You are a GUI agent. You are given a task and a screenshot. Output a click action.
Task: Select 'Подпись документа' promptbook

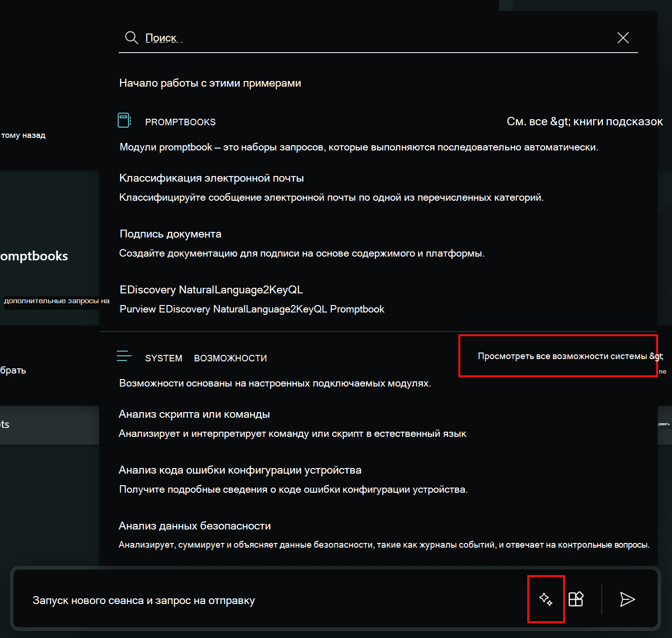point(170,234)
